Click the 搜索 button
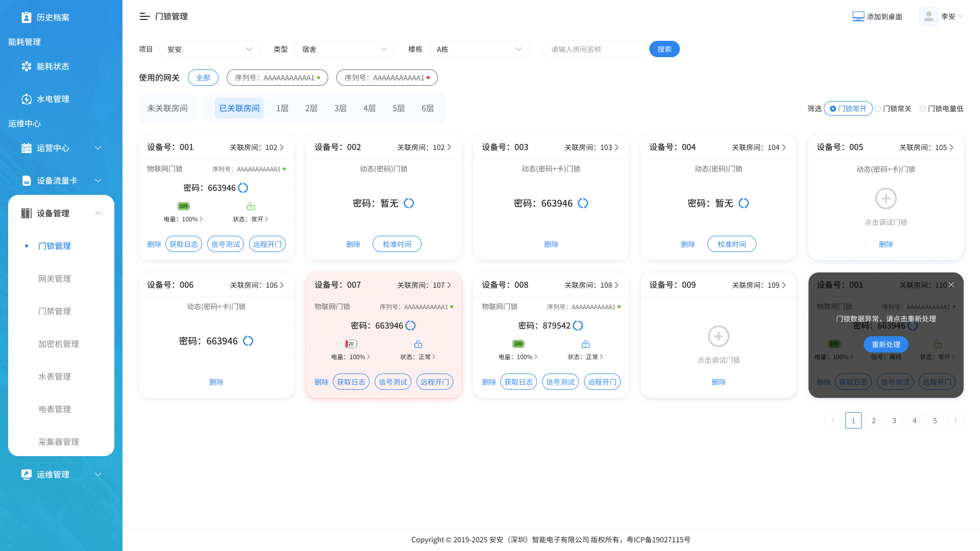The width and height of the screenshot is (980, 551). click(665, 49)
